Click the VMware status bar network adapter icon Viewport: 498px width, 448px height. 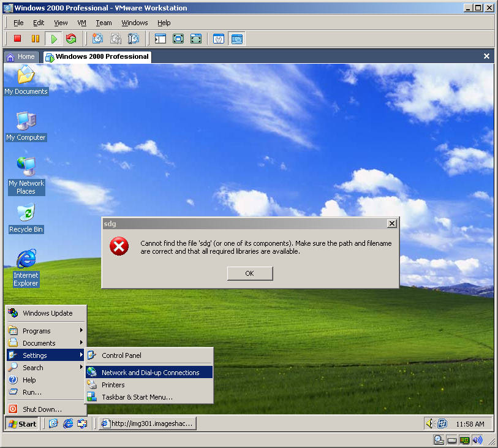[x=464, y=440]
